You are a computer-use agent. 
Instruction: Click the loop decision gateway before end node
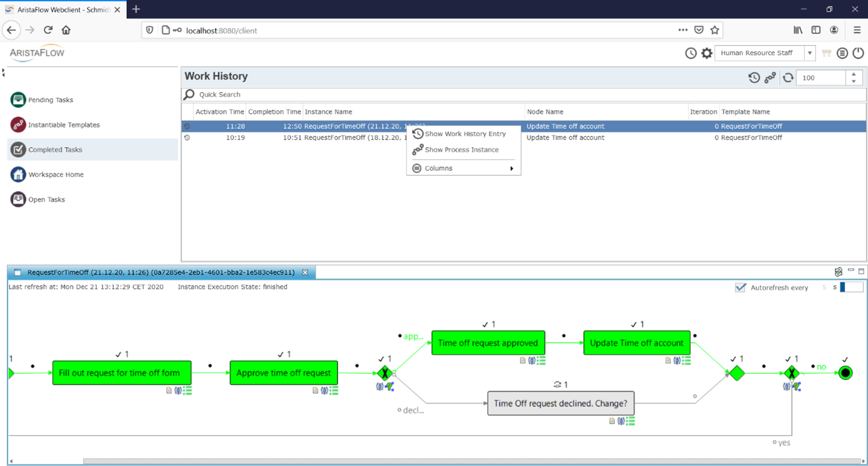(792, 373)
